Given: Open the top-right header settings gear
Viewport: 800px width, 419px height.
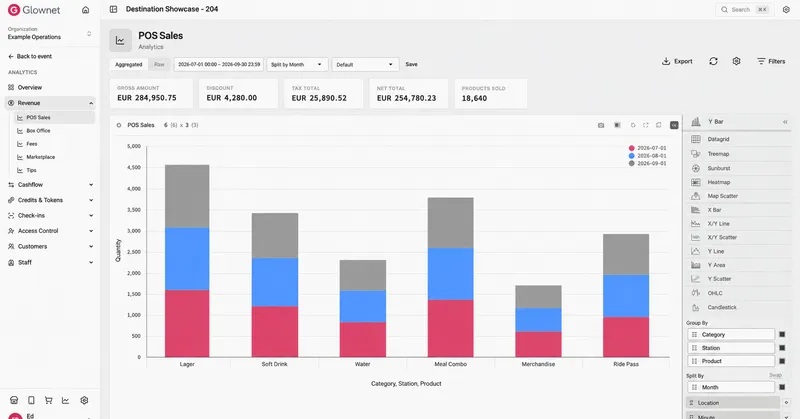Looking at the screenshot, I should point(786,10).
